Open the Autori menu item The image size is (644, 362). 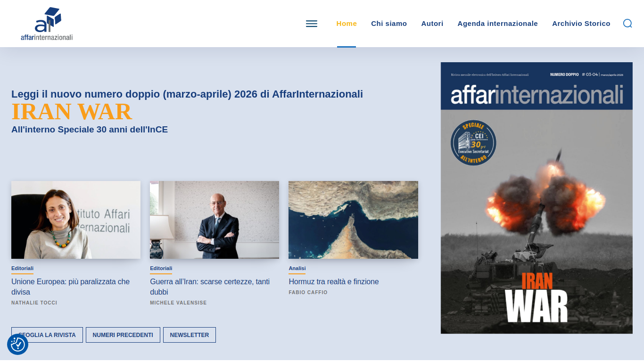click(x=432, y=24)
